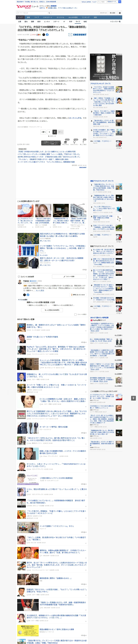The image size is (138, 644).
Task: Click コメントを書く button
Action: [x=69, y=277]
